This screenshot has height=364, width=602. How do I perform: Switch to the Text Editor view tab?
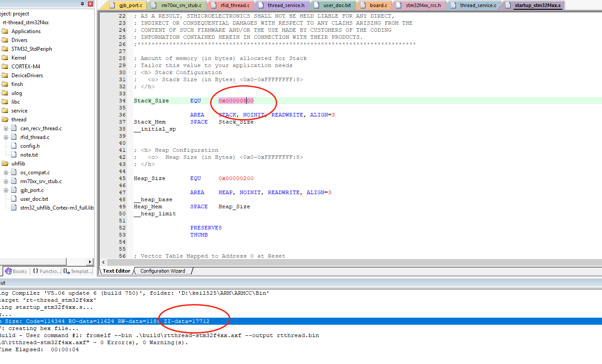point(117,271)
